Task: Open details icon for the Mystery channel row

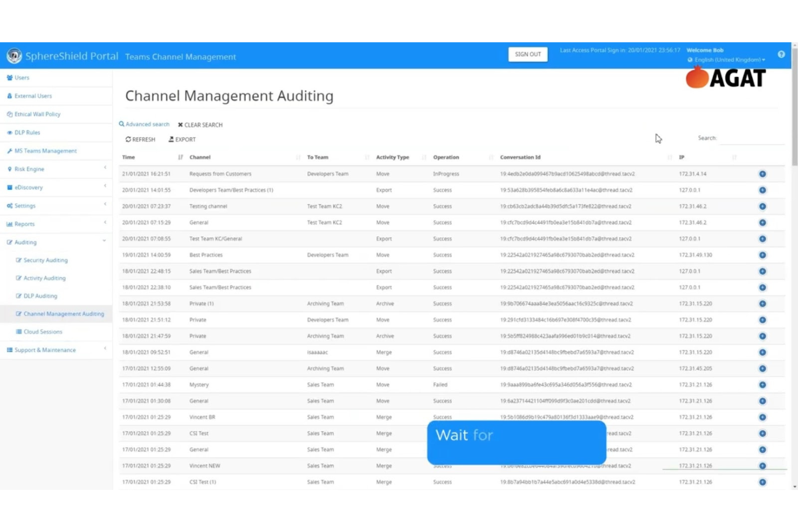Action: pos(762,384)
